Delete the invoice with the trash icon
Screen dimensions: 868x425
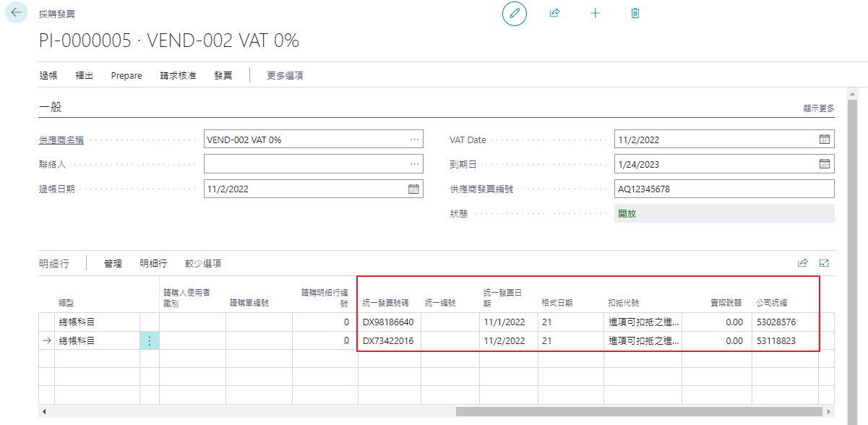(635, 13)
